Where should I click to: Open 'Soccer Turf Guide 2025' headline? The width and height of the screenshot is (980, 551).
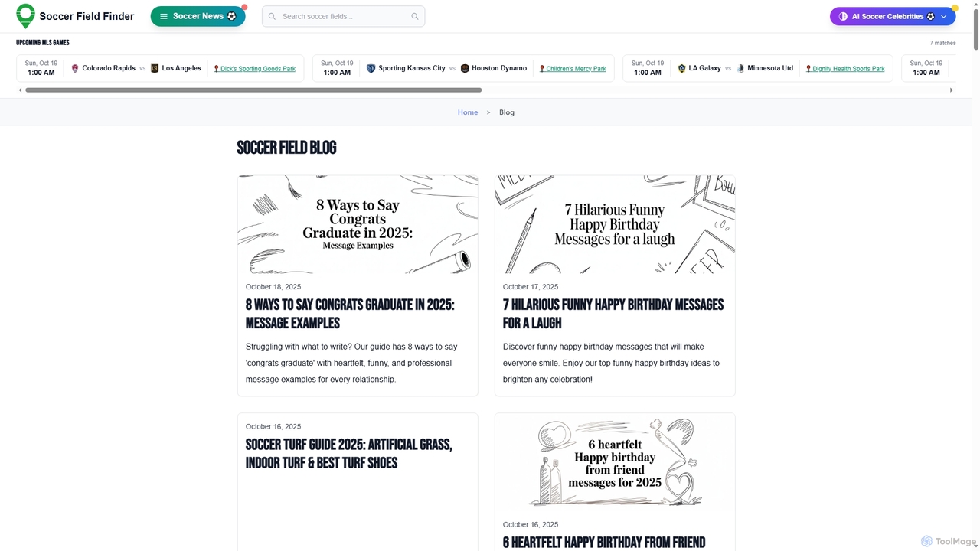click(349, 454)
